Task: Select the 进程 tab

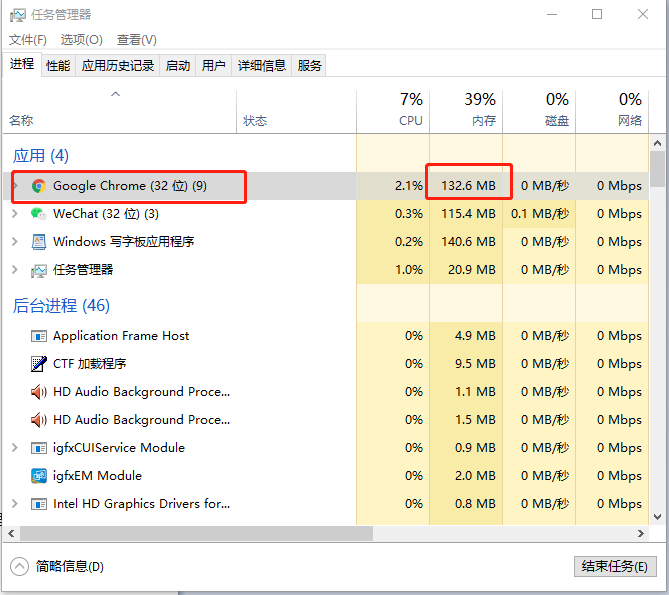Action: [x=22, y=64]
